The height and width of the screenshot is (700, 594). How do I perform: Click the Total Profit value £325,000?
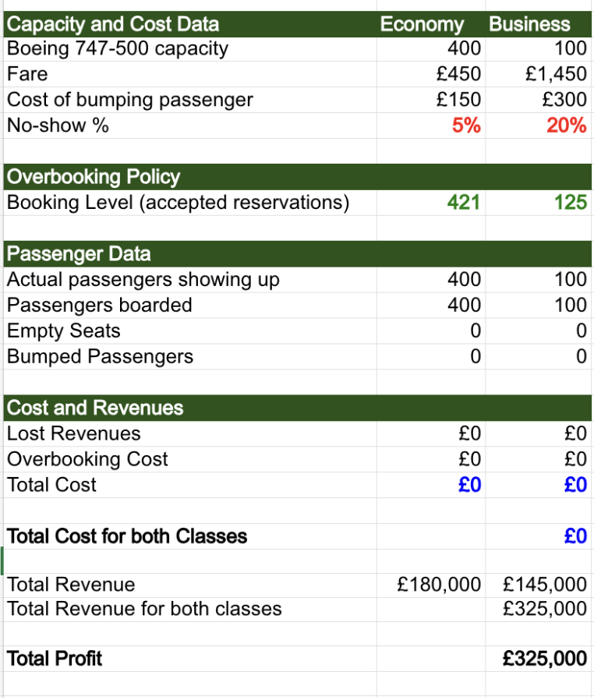(x=539, y=659)
